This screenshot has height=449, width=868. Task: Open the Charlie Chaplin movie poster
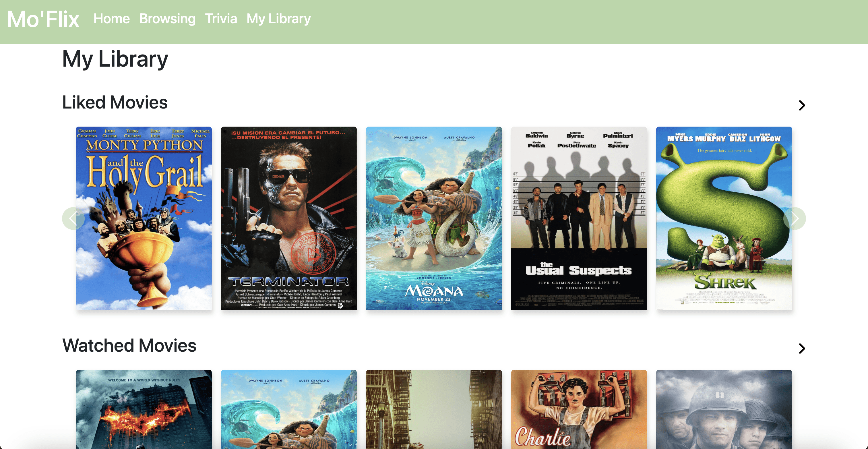(x=579, y=409)
